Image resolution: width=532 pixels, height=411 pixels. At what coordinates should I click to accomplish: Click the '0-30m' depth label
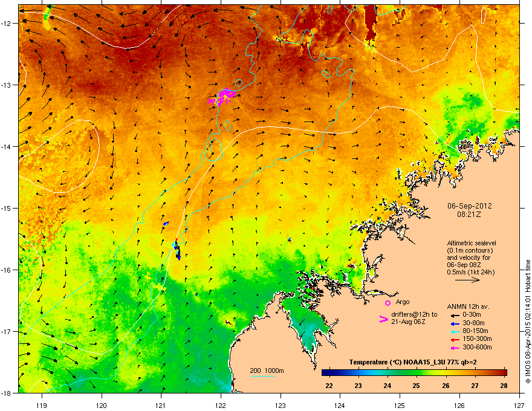(x=472, y=315)
